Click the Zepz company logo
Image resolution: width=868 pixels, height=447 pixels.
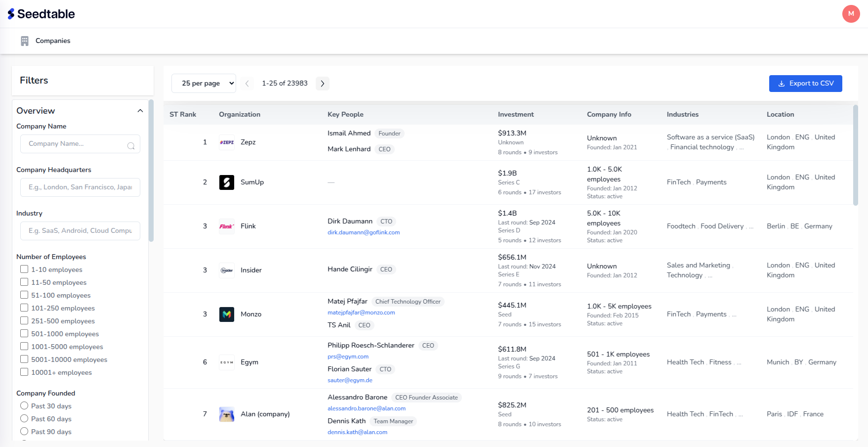[x=227, y=142]
